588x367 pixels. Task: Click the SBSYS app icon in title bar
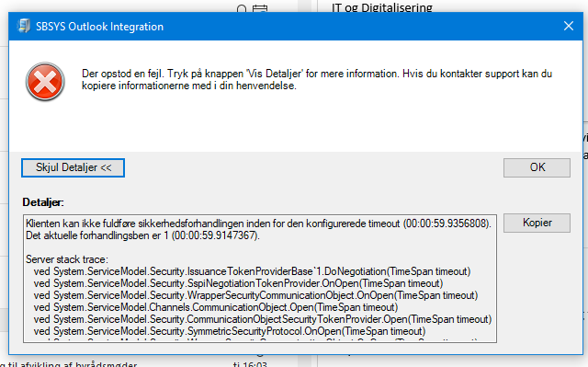[x=24, y=26]
